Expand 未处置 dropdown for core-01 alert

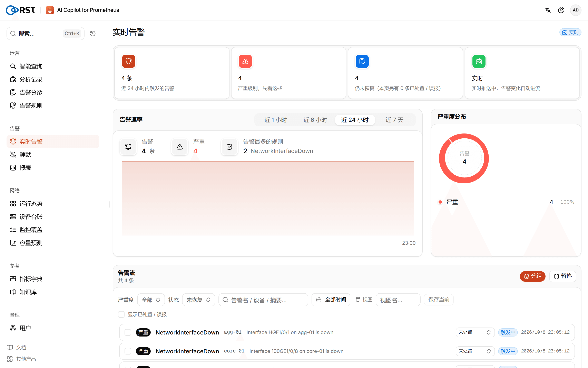(x=475, y=351)
